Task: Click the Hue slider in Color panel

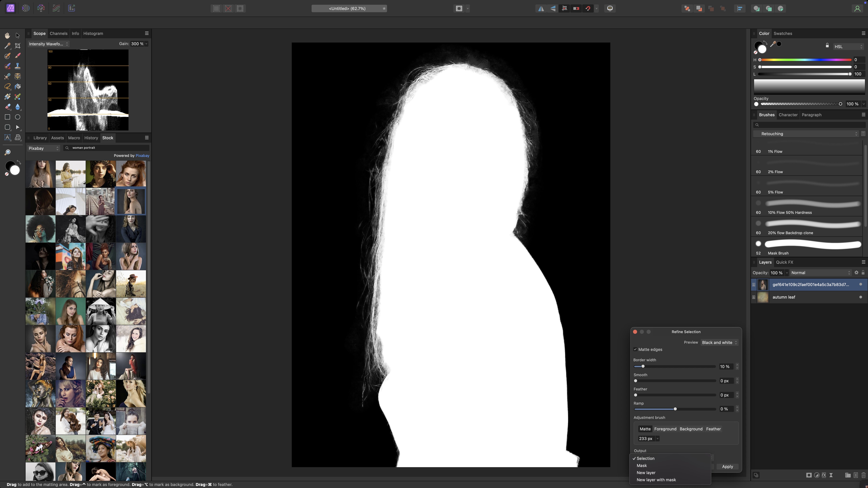Action: pos(805,60)
